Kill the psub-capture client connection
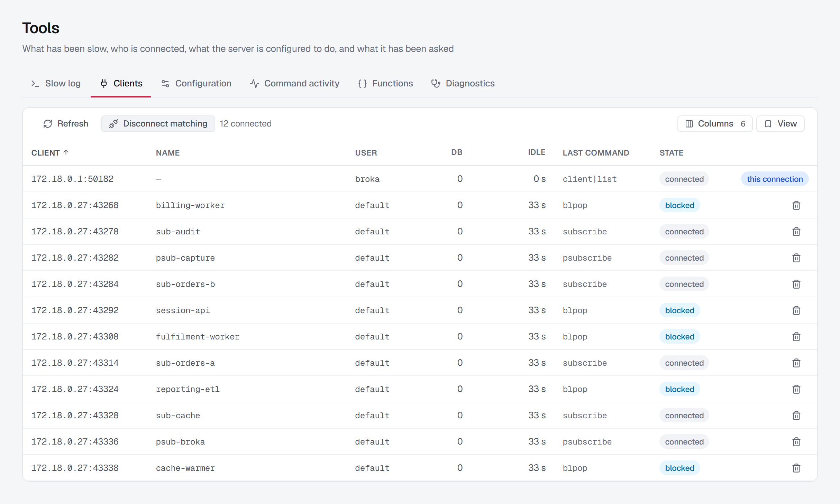840x504 pixels. pyautogui.click(x=796, y=258)
